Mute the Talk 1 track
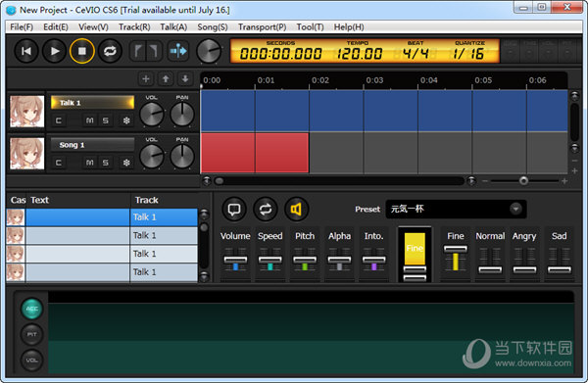Screen dimensions: 588x383 [89, 120]
